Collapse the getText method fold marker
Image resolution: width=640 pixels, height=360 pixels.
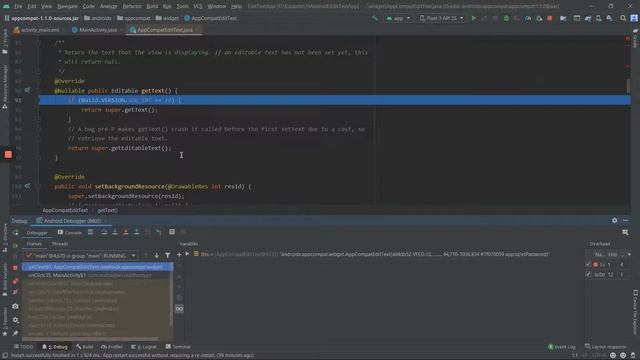pos(38,91)
